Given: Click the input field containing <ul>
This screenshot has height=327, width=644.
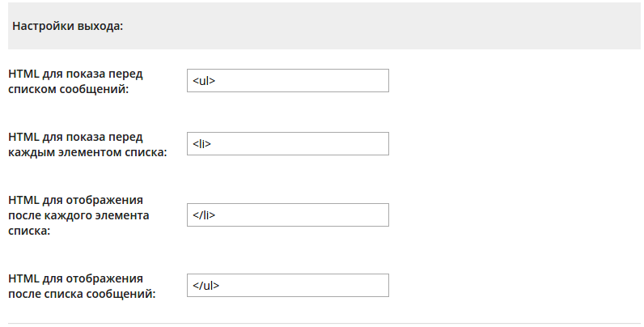Looking at the screenshot, I should [287, 81].
